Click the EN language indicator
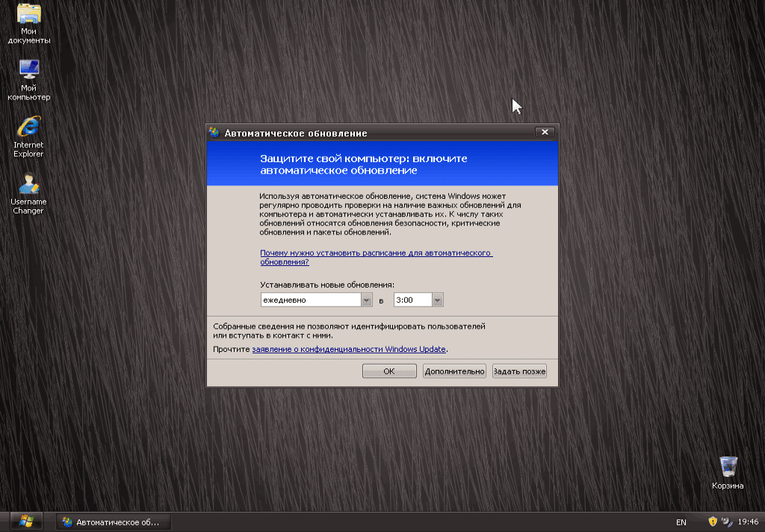Viewport: 765px width, 532px height. (x=681, y=522)
